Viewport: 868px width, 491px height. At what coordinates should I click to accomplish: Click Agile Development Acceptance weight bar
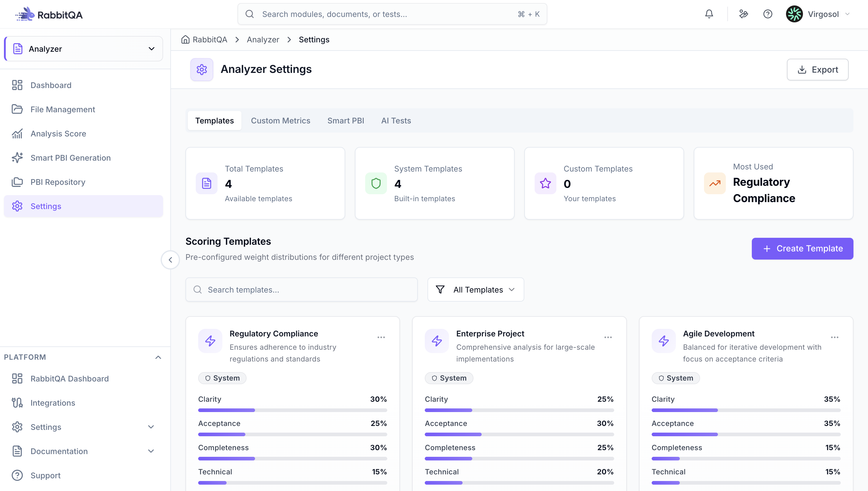coord(745,434)
